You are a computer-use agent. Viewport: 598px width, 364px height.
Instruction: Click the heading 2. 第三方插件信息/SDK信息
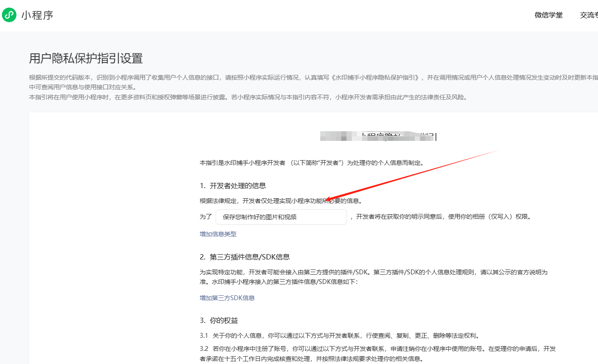pos(245,257)
